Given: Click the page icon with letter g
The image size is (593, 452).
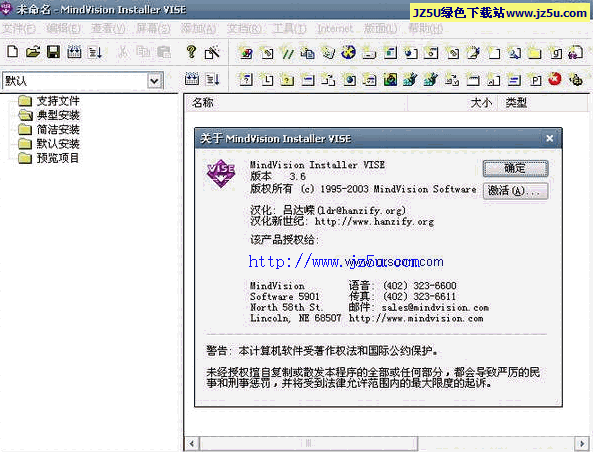Looking at the screenshot, I should (x=555, y=53).
